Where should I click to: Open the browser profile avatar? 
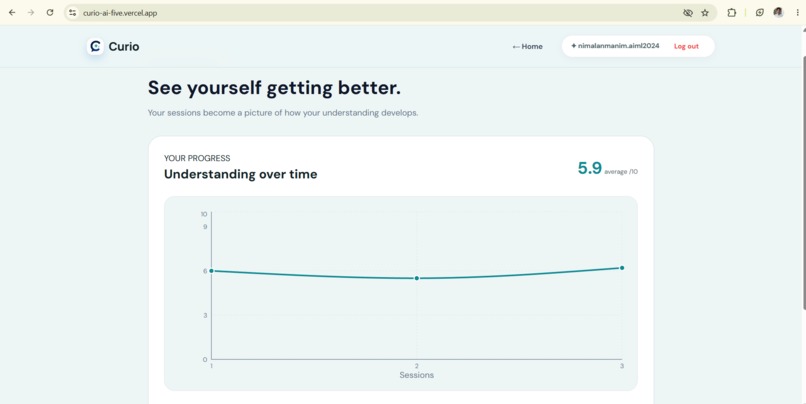(778, 13)
